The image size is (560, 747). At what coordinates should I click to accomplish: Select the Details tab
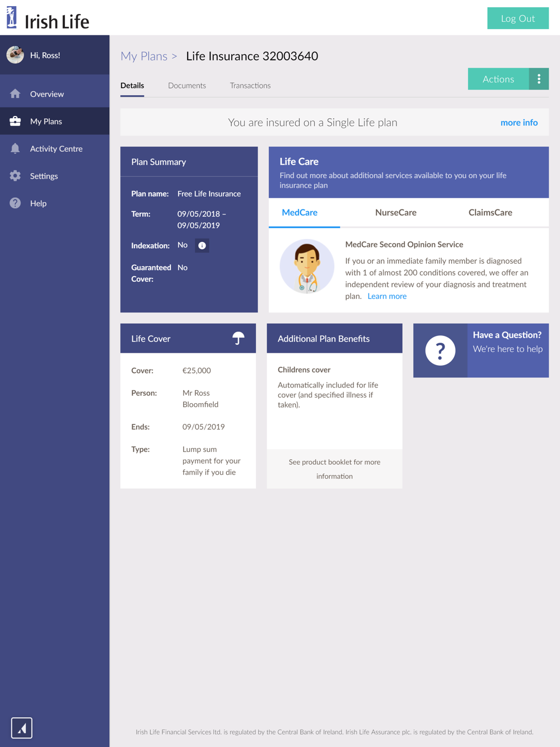coord(132,86)
